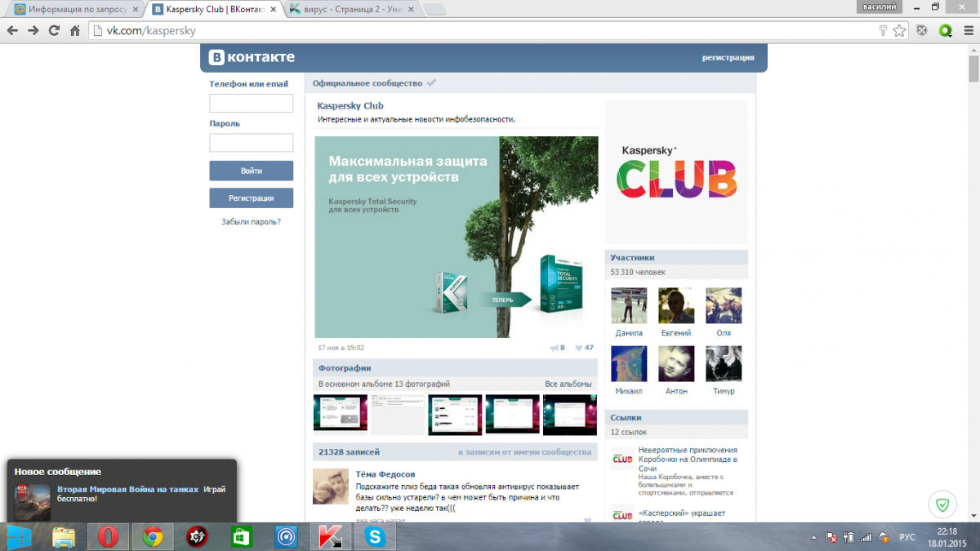Switch to the вирус - Страница 2 tab

353,9
